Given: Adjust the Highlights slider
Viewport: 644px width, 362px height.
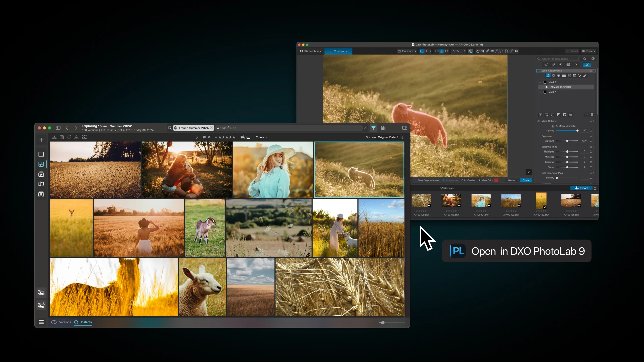Looking at the screenshot, I should click(x=567, y=152).
